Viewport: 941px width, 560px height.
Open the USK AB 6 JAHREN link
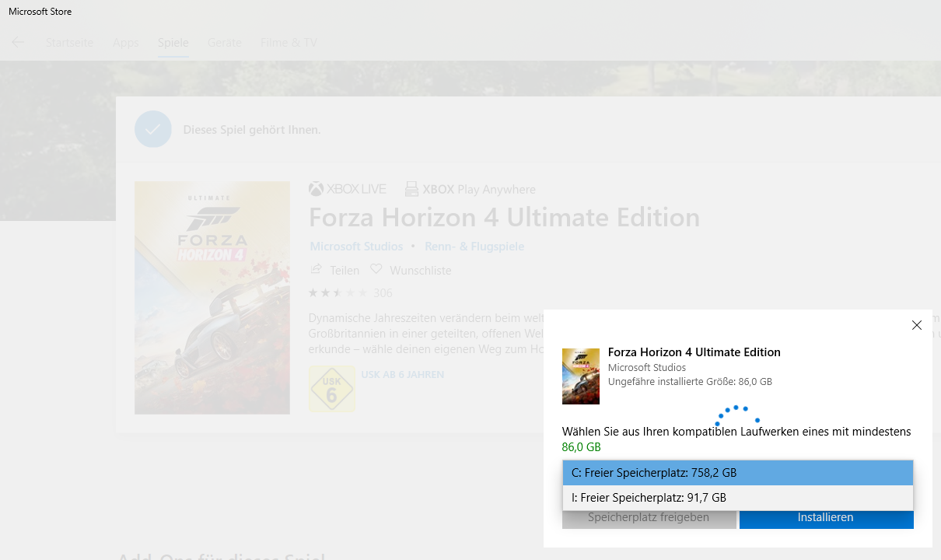pyautogui.click(x=402, y=375)
